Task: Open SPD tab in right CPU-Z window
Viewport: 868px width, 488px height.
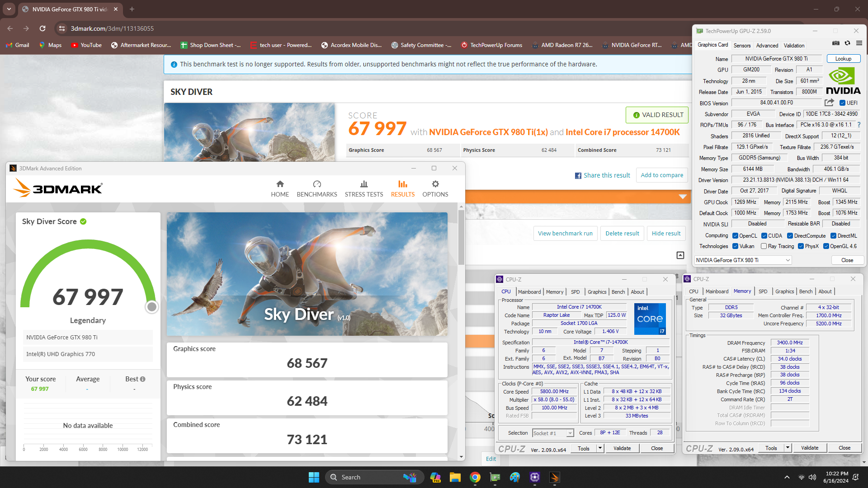Action: [x=763, y=292]
